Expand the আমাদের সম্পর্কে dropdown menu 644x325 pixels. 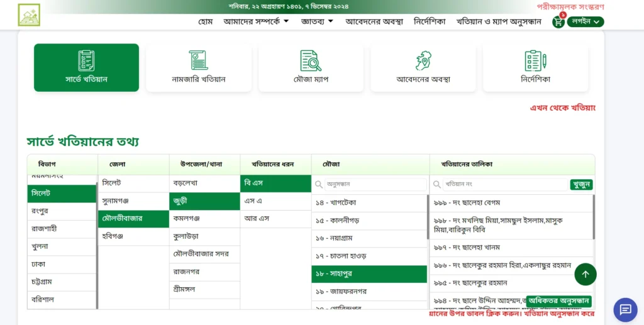pos(256,21)
